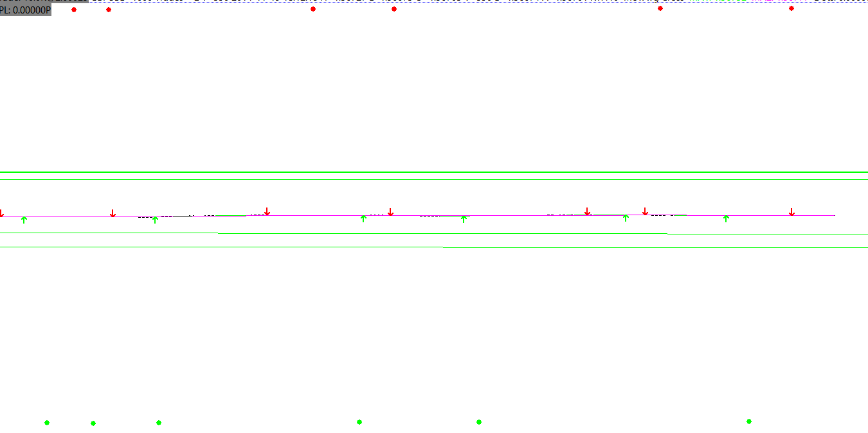This screenshot has width=868, height=433.
Task: Select the fifth green dot from left
Action: [479, 422]
